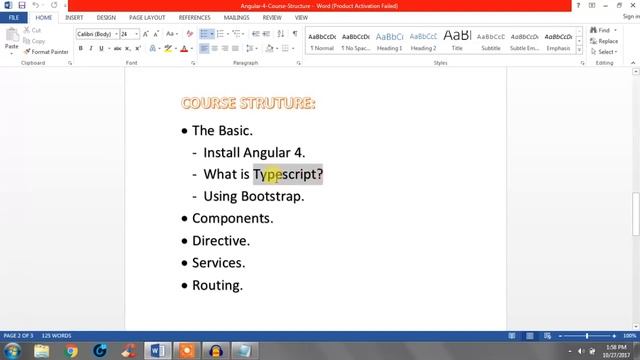Click the paragraph Shading icon

[x=269, y=49]
